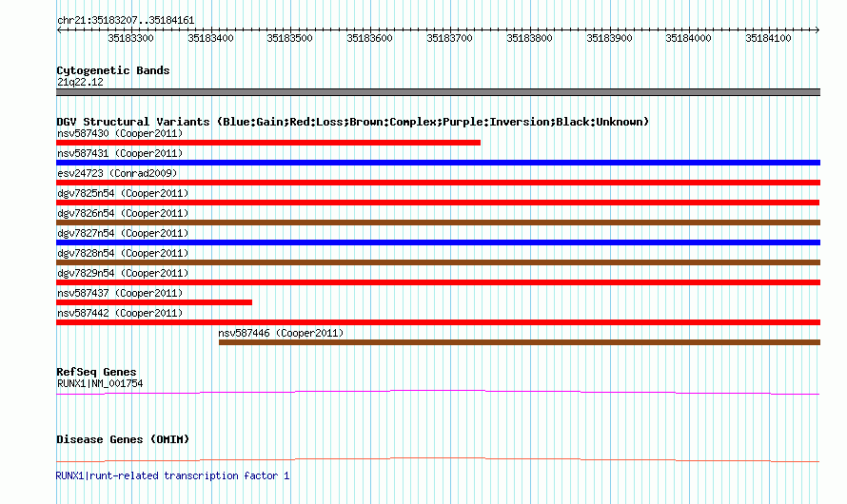Select the orange OMIM disease gene line
The height and width of the screenshot is (504, 847).
pyautogui.click(x=438, y=459)
